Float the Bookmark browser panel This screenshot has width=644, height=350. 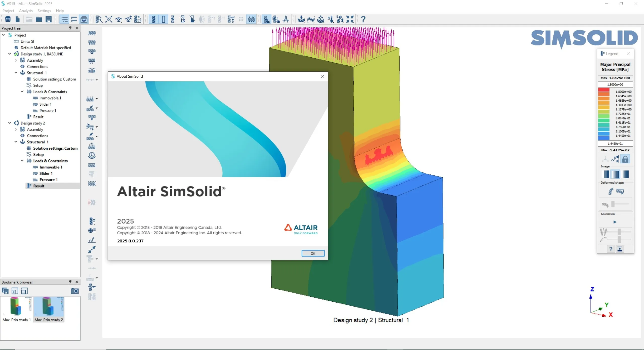tap(70, 282)
